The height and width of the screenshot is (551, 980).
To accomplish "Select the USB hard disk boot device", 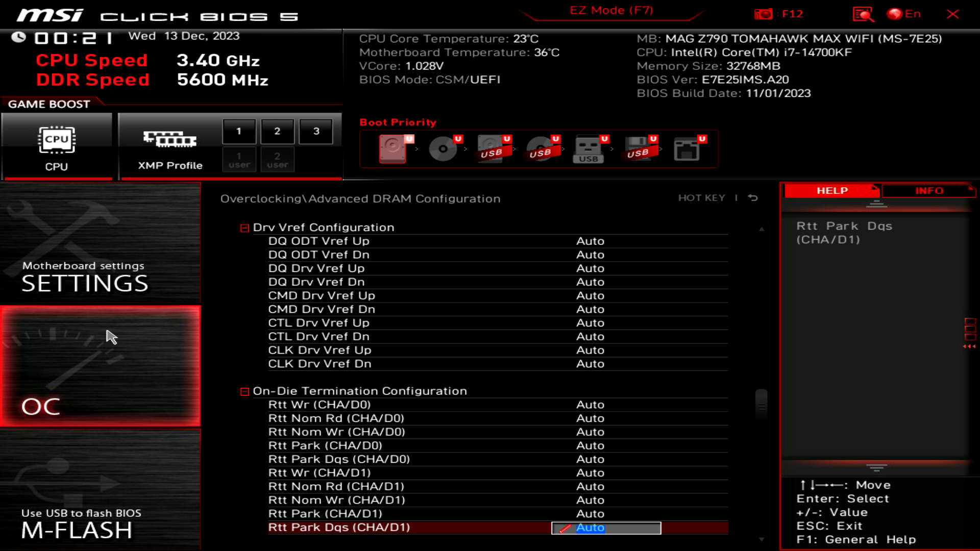I will coord(492,148).
